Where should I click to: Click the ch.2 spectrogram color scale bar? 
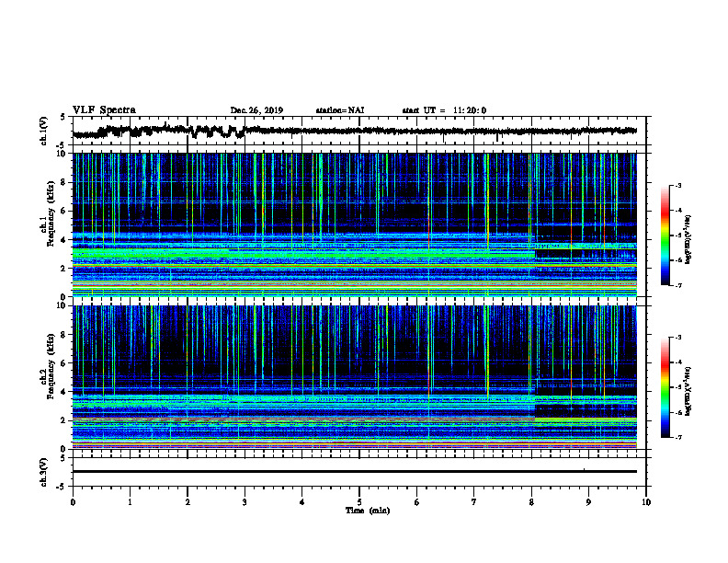(x=665, y=387)
